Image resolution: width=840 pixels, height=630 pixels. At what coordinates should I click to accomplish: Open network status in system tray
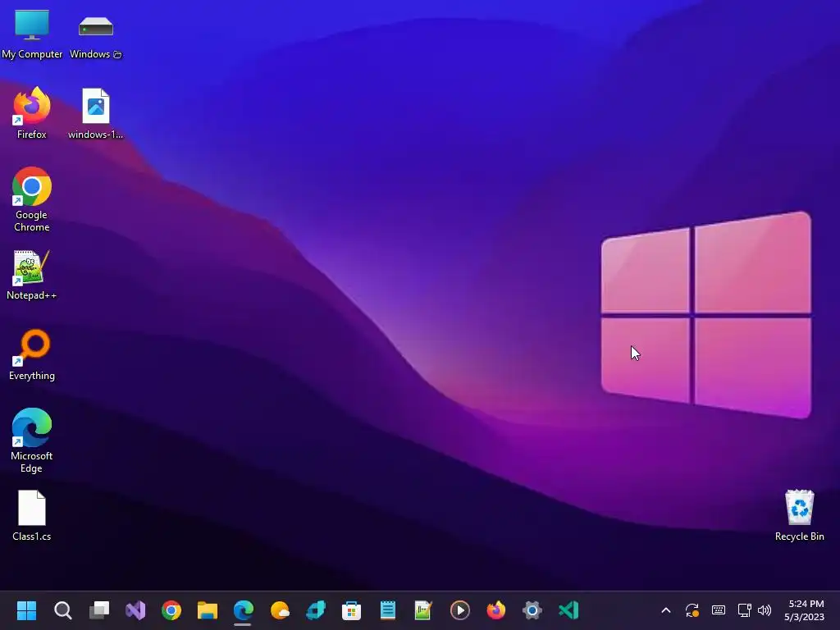click(x=744, y=610)
